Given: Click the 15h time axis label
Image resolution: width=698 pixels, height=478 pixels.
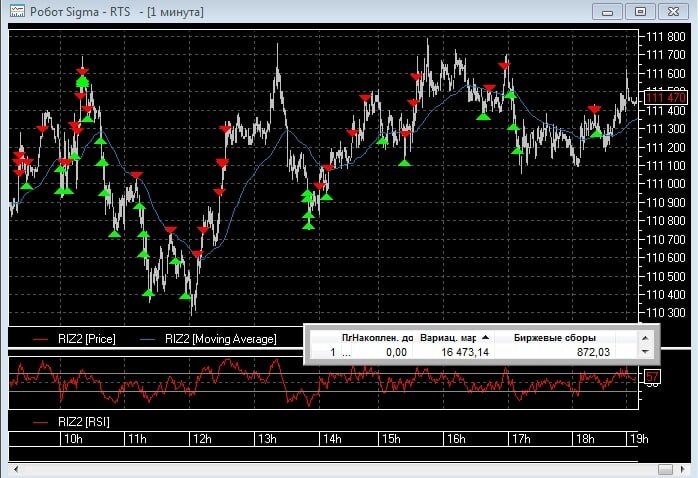Looking at the screenshot, I should click(x=391, y=439).
